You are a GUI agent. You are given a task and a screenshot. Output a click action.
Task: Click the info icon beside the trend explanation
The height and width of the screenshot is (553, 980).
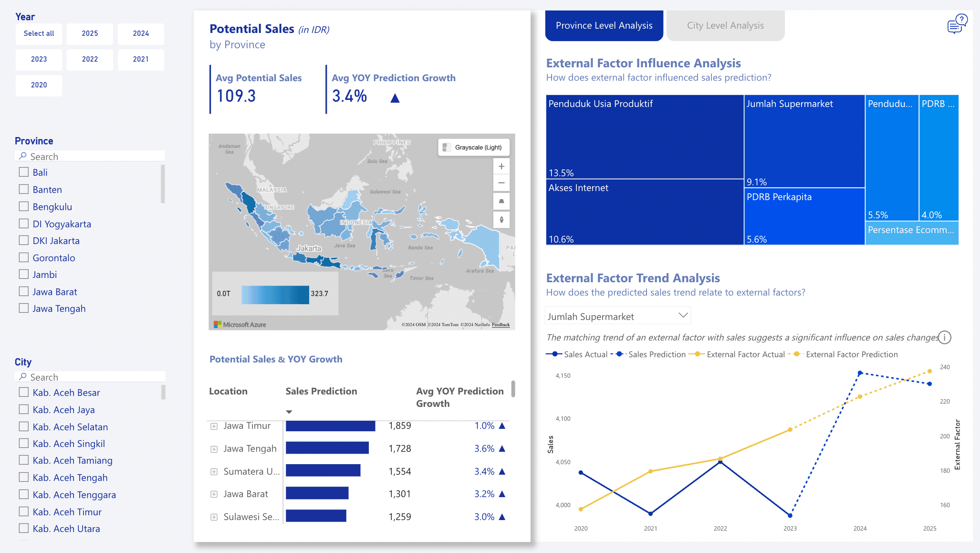(x=945, y=338)
